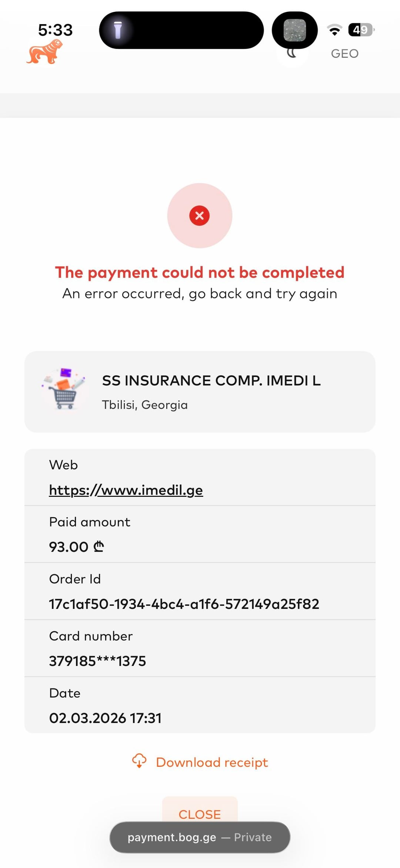Viewport: 400px width, 868px height.
Task: Switch language using the GEO option
Action: 344,54
